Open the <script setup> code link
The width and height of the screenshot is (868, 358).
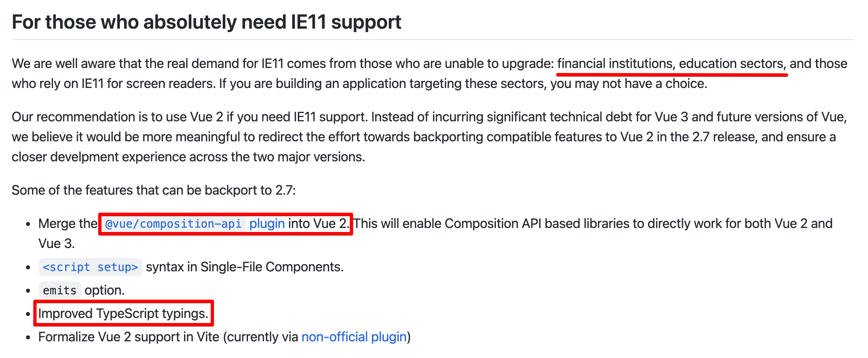(x=90, y=268)
